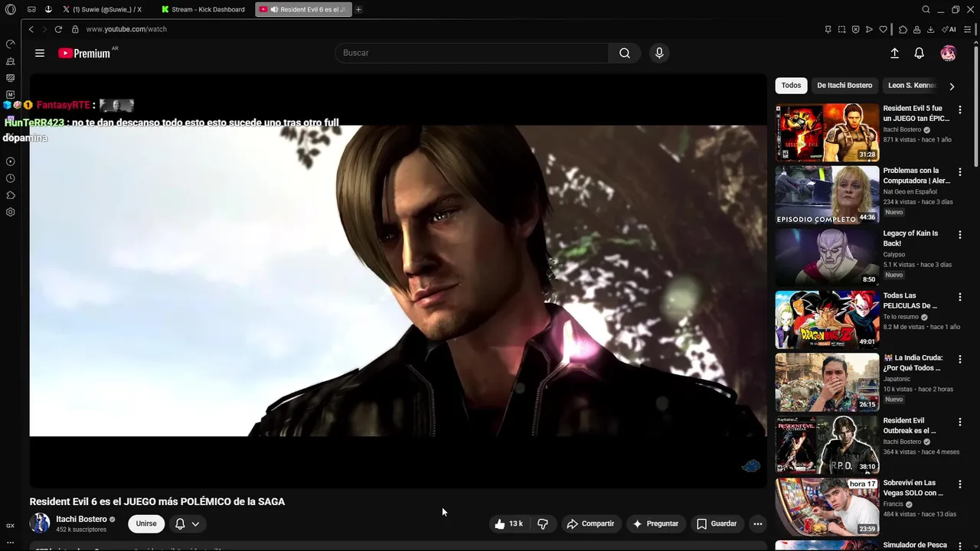Click the browser reload icon

(x=58, y=29)
